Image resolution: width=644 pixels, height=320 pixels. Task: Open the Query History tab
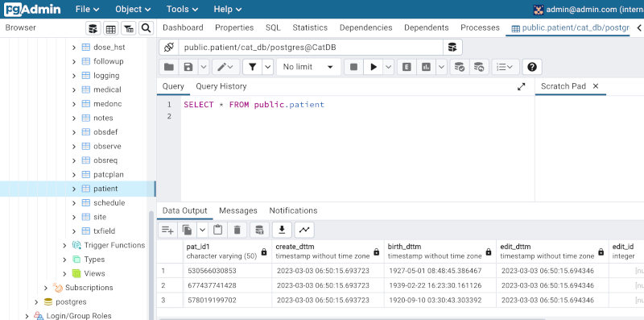tap(221, 86)
